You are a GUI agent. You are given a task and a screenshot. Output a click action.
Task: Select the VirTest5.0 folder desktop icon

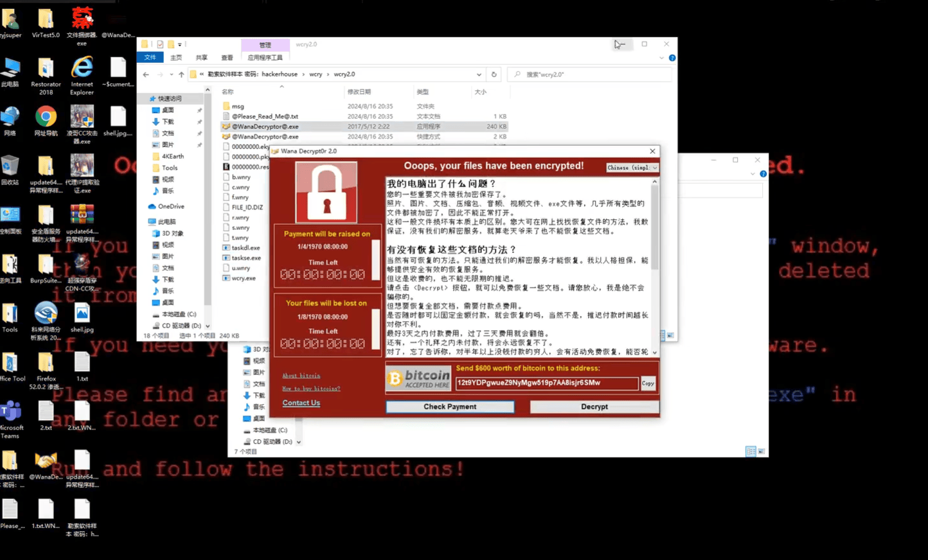point(46,23)
